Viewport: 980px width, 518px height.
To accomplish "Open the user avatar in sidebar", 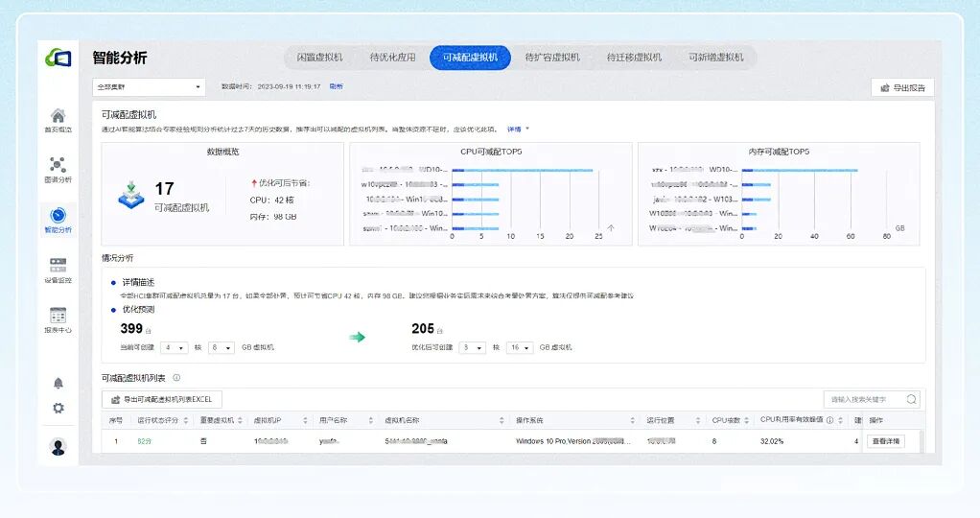I will tap(58, 447).
